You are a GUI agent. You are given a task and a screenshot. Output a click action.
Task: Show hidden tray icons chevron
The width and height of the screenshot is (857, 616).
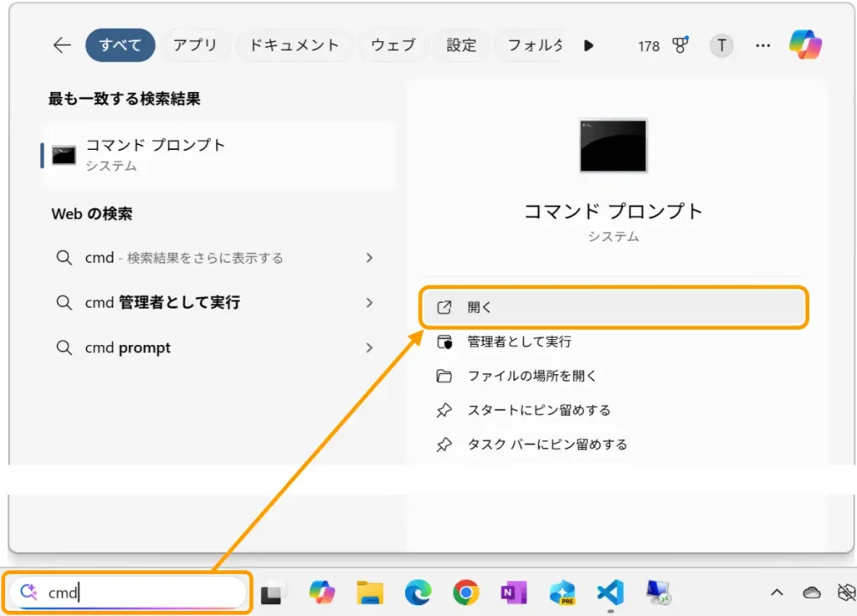tap(777, 593)
